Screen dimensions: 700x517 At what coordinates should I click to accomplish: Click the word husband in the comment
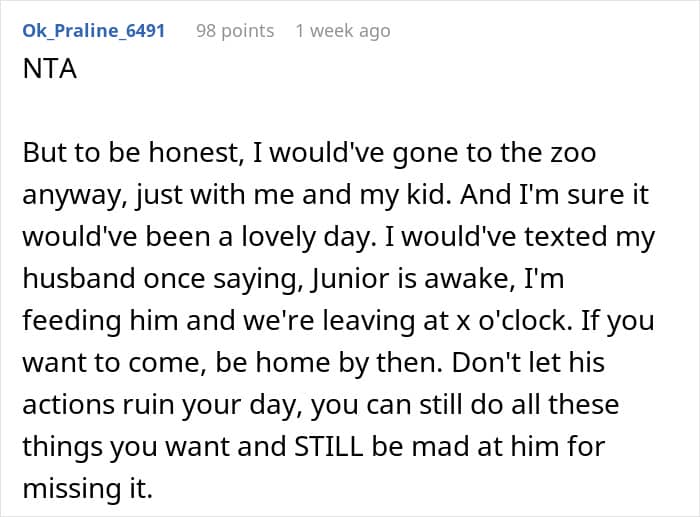79,279
